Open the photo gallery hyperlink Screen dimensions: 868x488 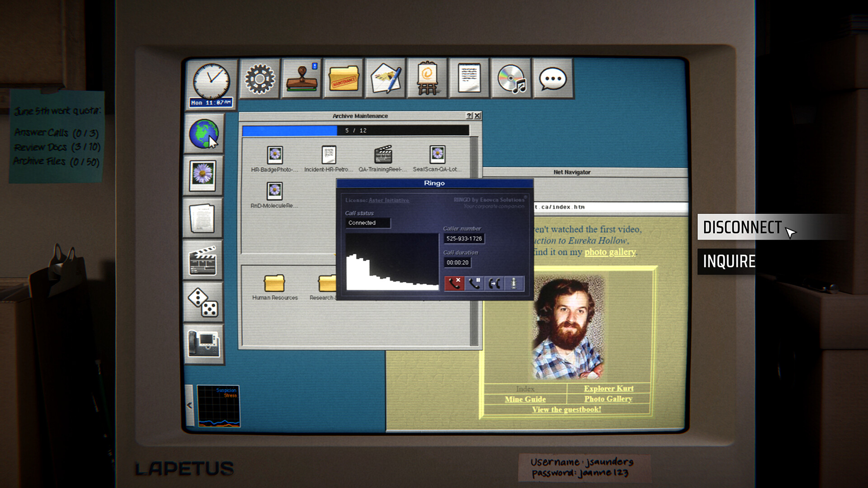pyautogui.click(x=610, y=252)
